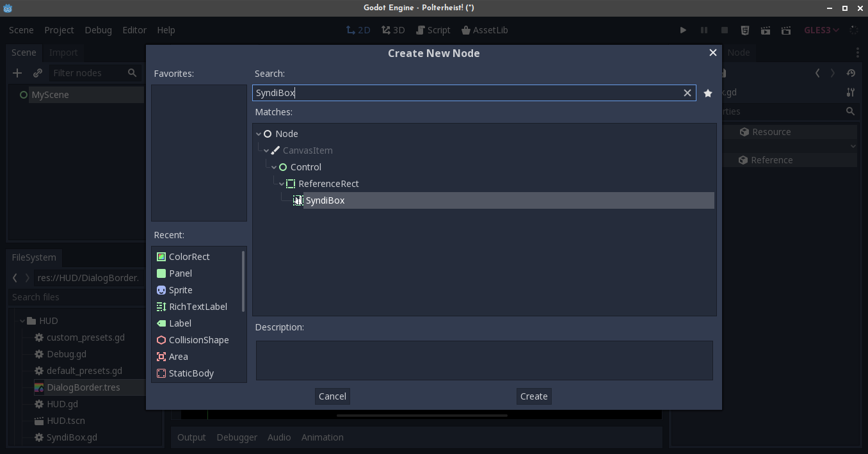Pick Area from the Recent list

tap(178, 357)
